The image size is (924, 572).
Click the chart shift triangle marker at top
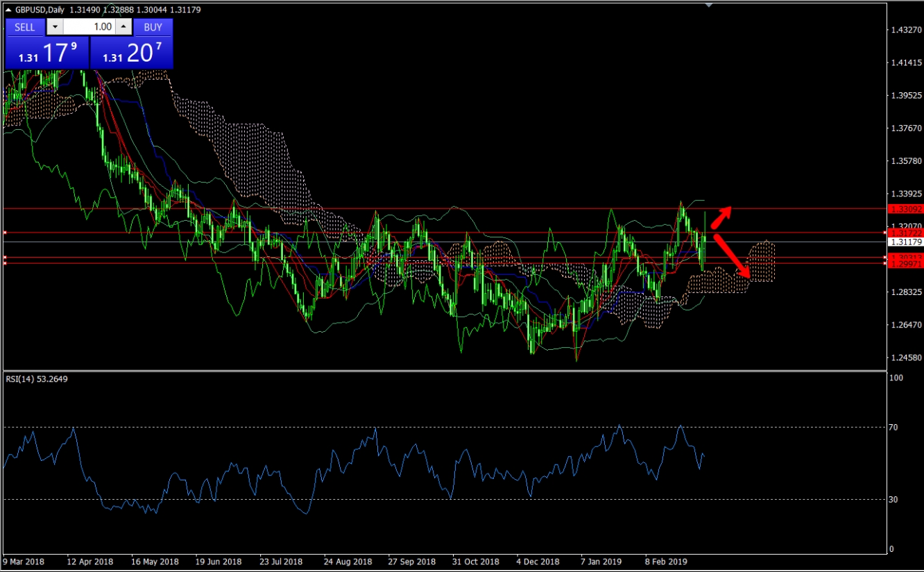tap(708, 6)
